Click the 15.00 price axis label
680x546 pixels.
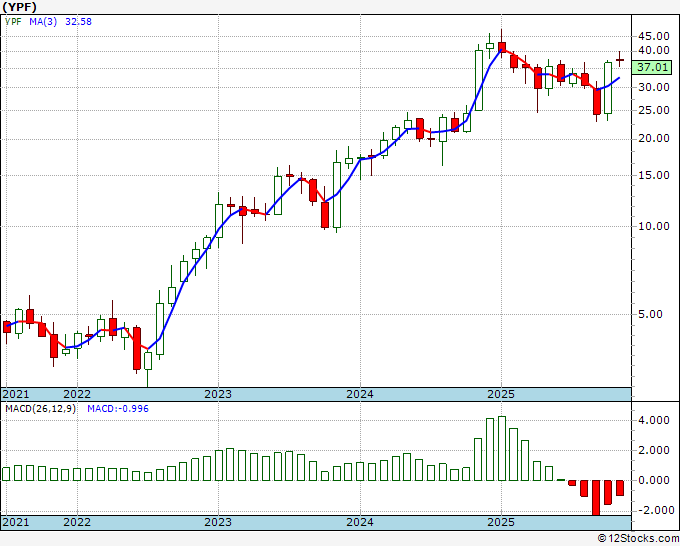(654, 175)
